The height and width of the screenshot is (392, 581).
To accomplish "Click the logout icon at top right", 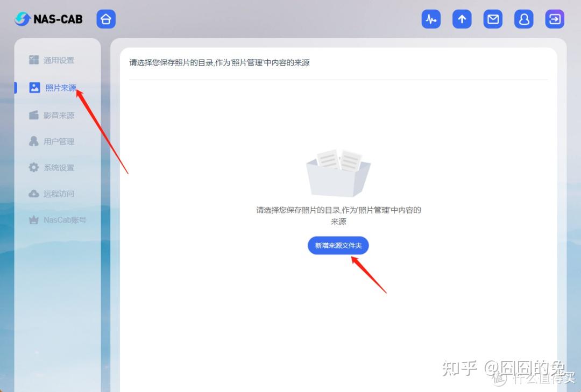I will pyautogui.click(x=554, y=18).
